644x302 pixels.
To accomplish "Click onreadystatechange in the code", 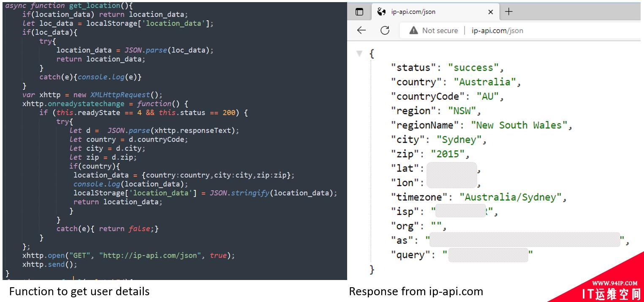I will click(x=86, y=104).
